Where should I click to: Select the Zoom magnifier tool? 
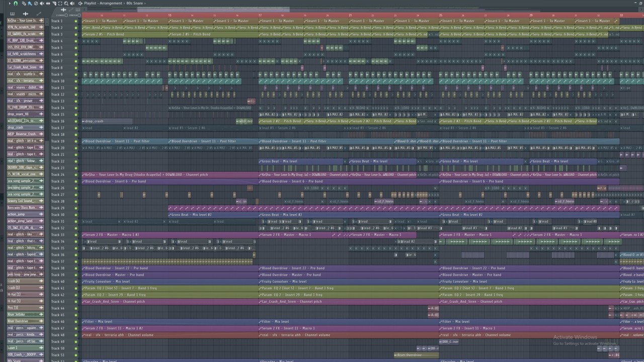coord(66,4)
